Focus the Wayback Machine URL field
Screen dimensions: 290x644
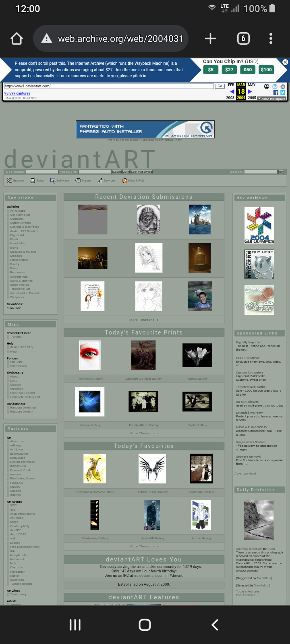109,86
